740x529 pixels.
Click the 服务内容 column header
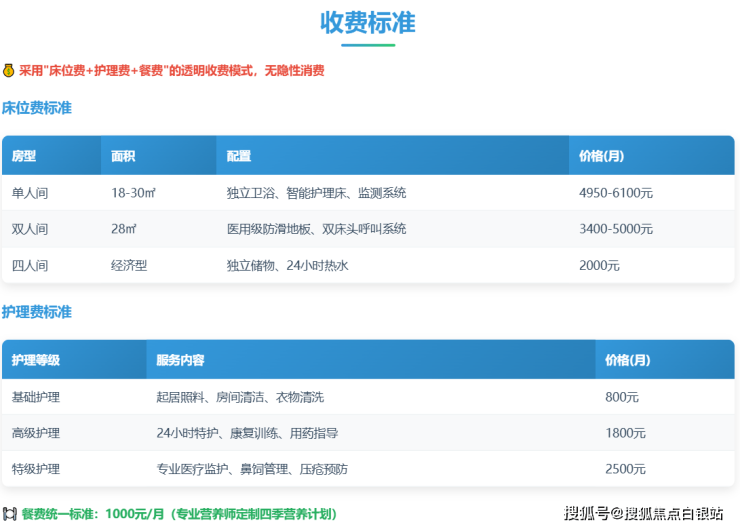[x=181, y=360]
